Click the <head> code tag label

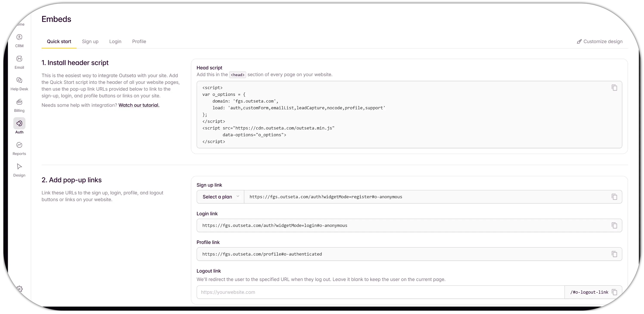(237, 75)
